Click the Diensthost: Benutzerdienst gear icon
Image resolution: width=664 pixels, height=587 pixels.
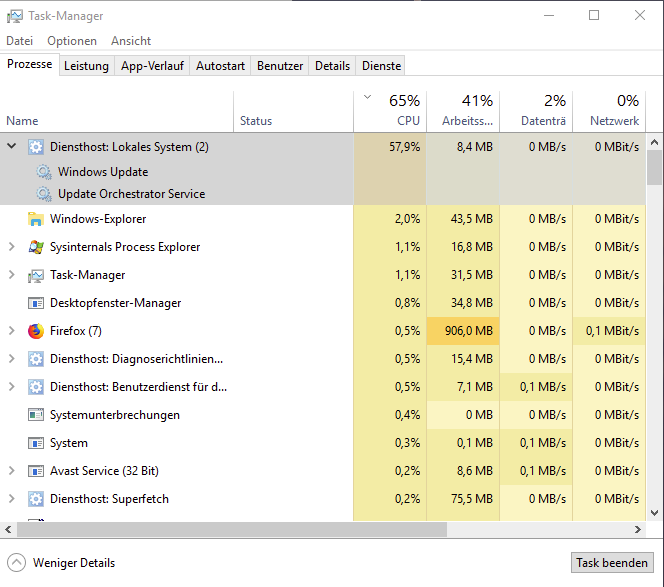pos(36,387)
